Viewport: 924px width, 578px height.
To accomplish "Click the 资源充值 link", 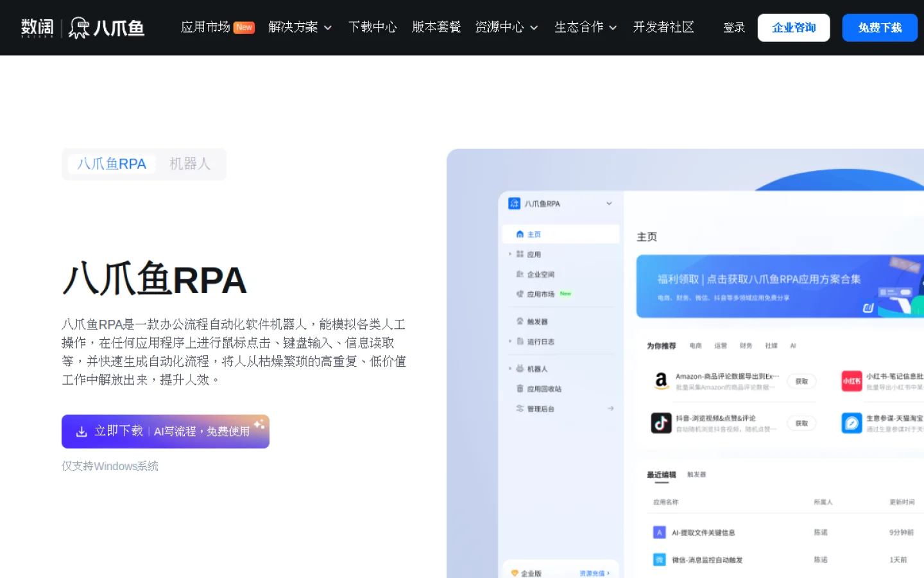I will pyautogui.click(x=594, y=574).
